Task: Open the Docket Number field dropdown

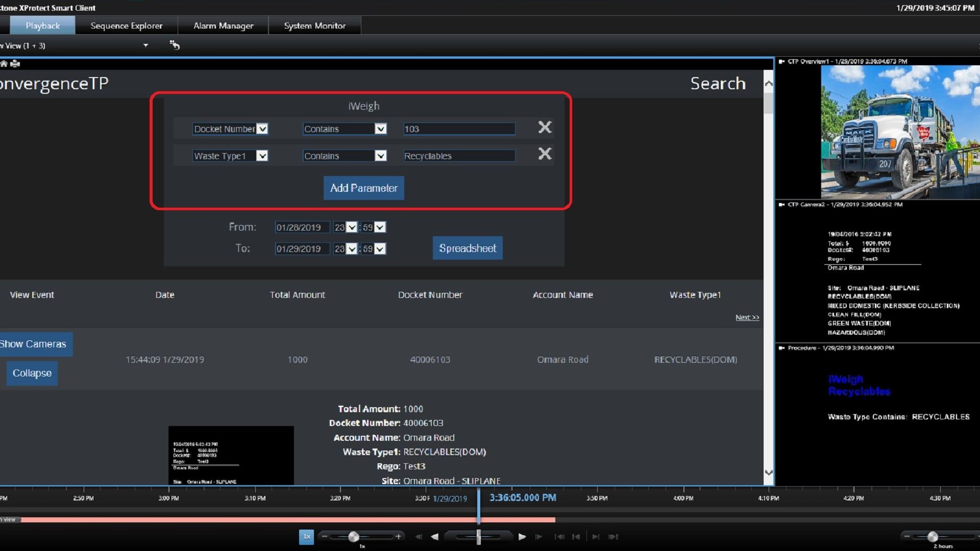Action: [262, 129]
